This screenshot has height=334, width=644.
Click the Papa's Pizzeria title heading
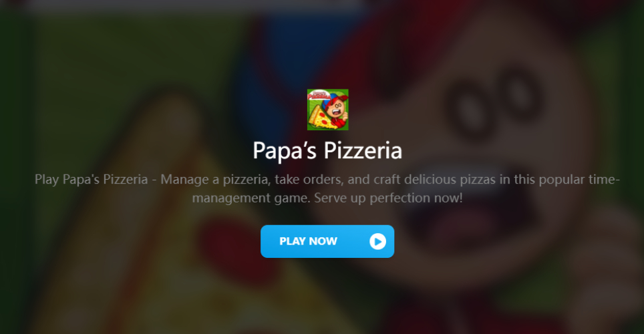327,150
